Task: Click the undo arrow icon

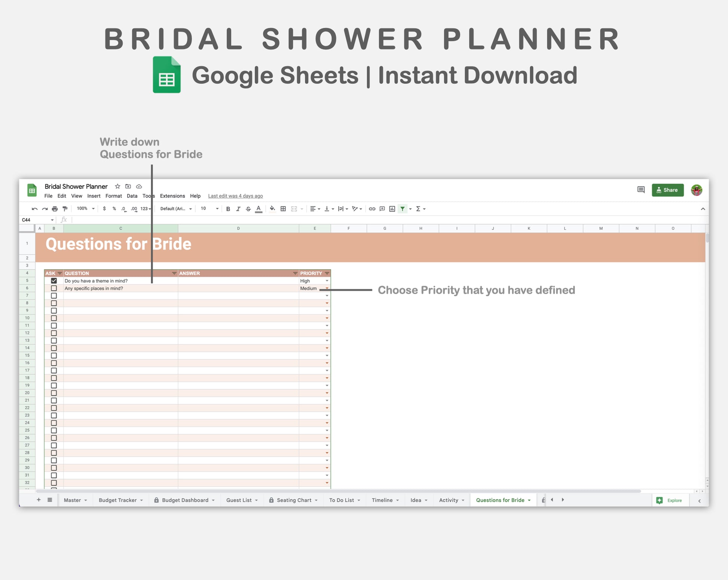Action: (34, 209)
